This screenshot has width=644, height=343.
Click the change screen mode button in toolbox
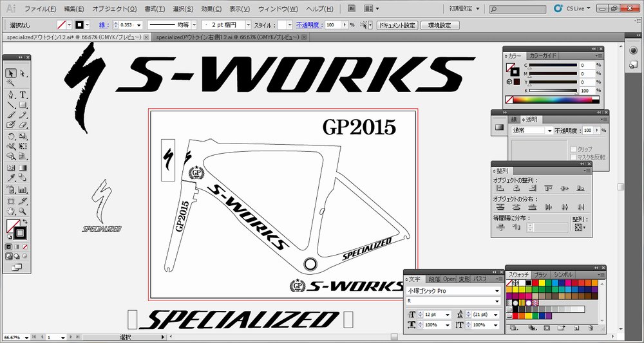coord(17,267)
